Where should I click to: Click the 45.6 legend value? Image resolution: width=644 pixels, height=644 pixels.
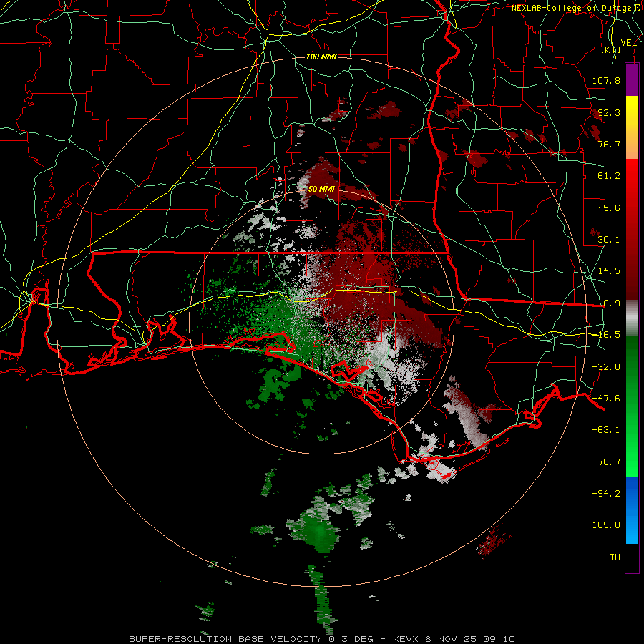[x=609, y=208]
